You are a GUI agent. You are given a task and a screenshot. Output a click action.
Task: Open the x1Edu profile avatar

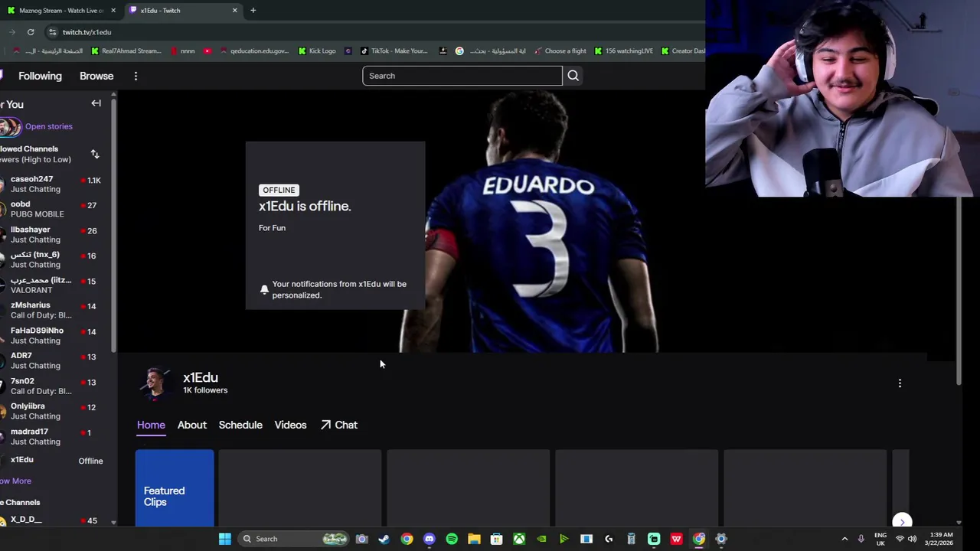tap(156, 383)
